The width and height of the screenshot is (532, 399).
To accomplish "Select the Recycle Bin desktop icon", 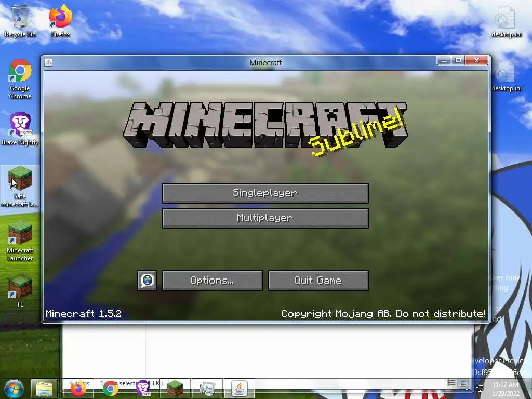I will point(20,21).
